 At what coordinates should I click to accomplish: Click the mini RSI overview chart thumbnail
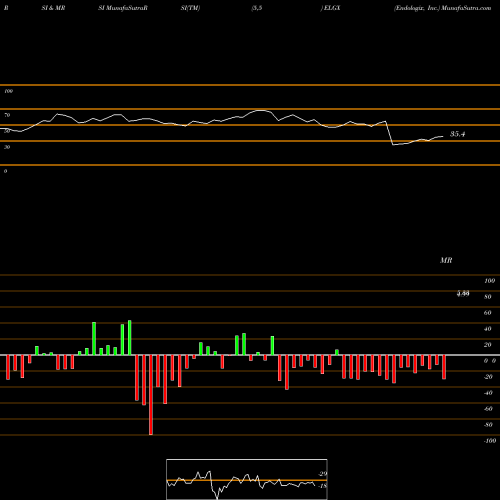click(x=247, y=479)
